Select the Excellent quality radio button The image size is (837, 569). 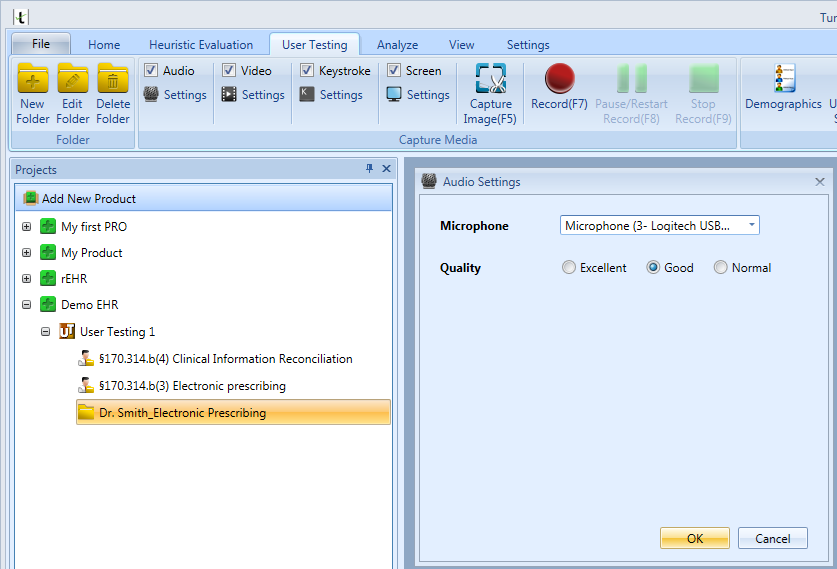click(x=568, y=267)
